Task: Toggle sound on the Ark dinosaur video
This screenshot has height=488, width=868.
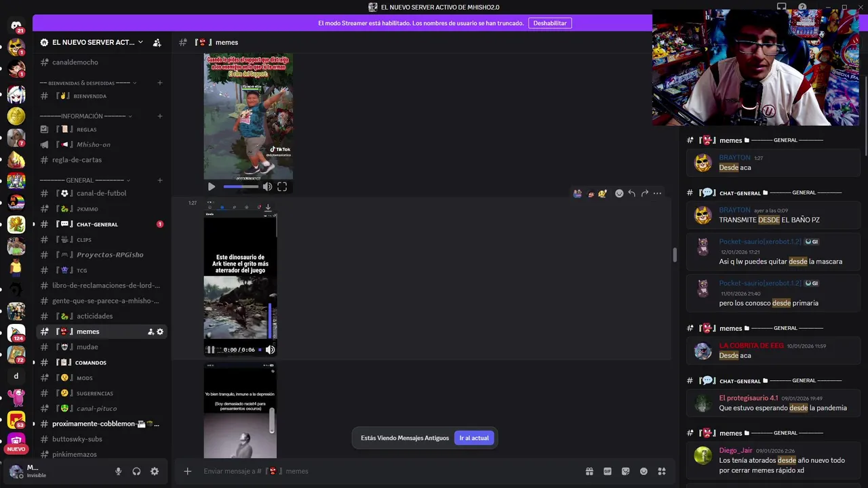Action: click(270, 350)
